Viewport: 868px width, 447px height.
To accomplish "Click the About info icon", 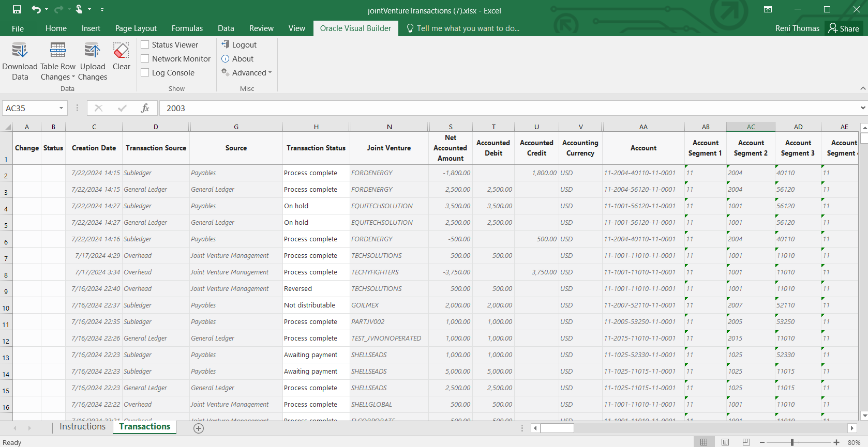I will tap(226, 58).
